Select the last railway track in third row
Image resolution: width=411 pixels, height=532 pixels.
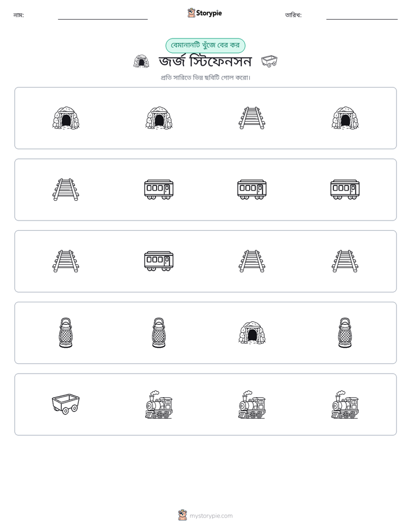click(x=345, y=261)
